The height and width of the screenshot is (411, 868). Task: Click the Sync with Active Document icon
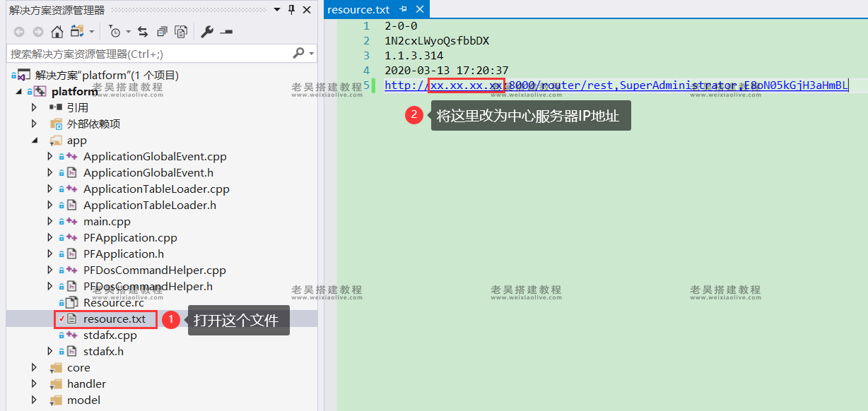click(x=143, y=32)
